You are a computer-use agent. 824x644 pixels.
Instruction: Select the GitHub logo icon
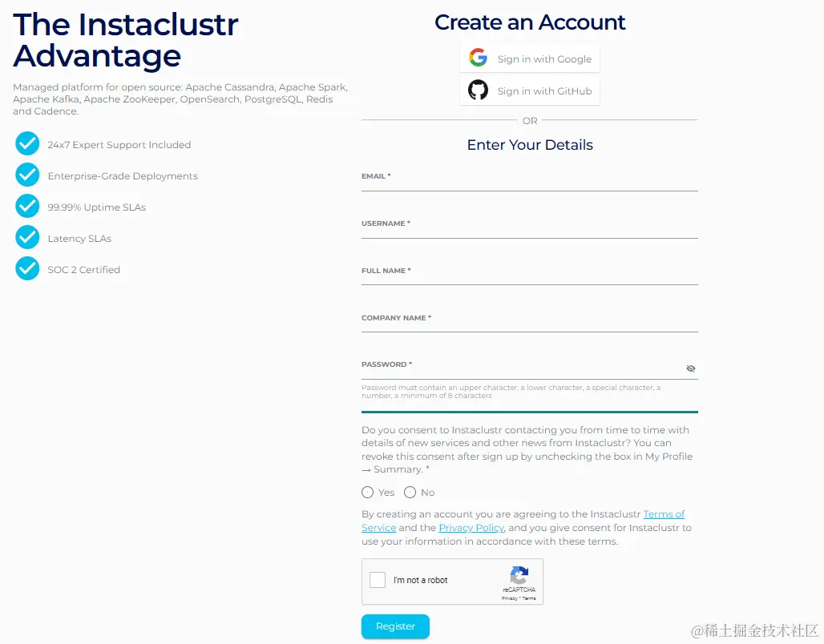pos(478,90)
